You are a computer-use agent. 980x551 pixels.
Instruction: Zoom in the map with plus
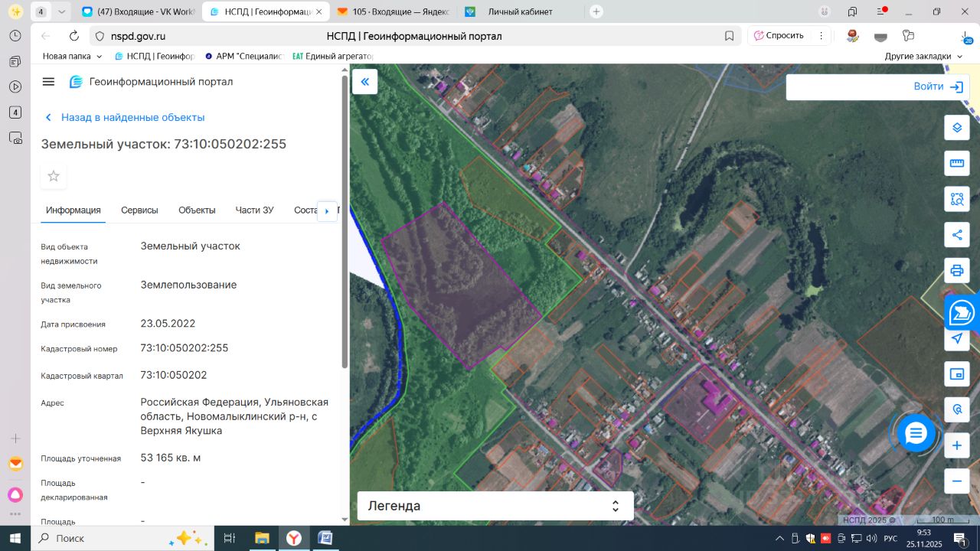[x=957, y=445]
